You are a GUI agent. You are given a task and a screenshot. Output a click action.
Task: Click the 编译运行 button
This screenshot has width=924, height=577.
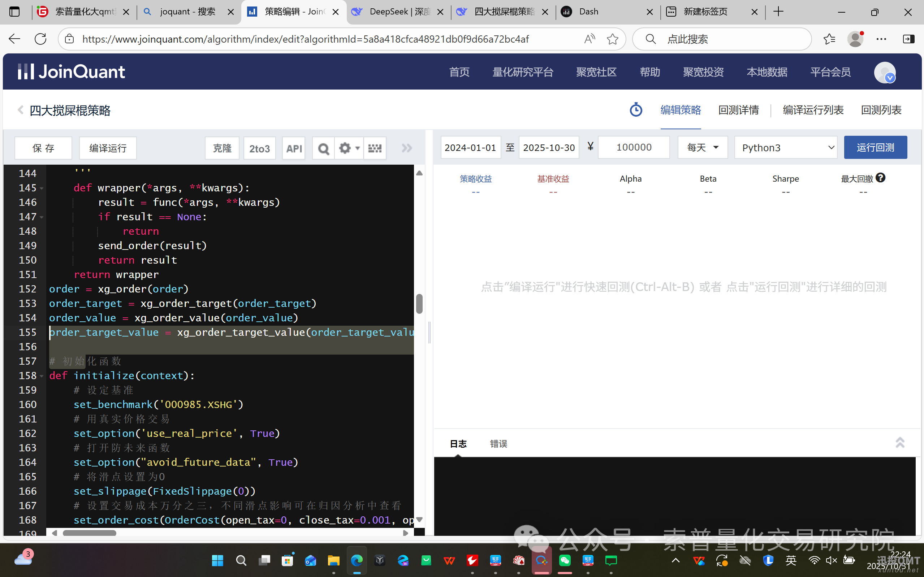click(108, 148)
